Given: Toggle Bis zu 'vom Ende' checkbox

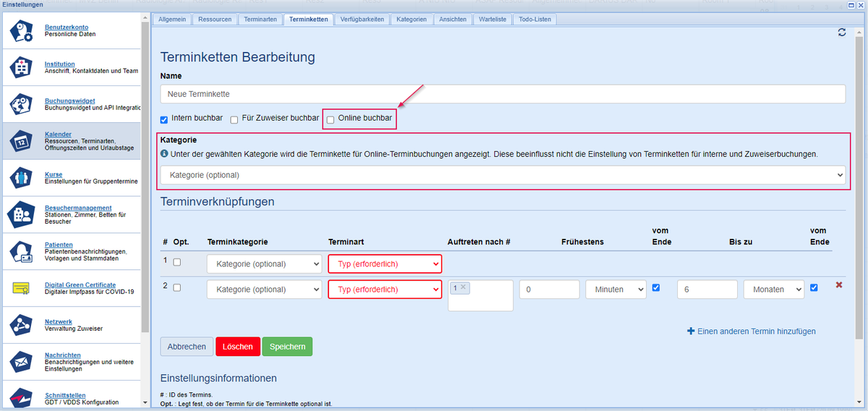Looking at the screenshot, I should 814,287.
